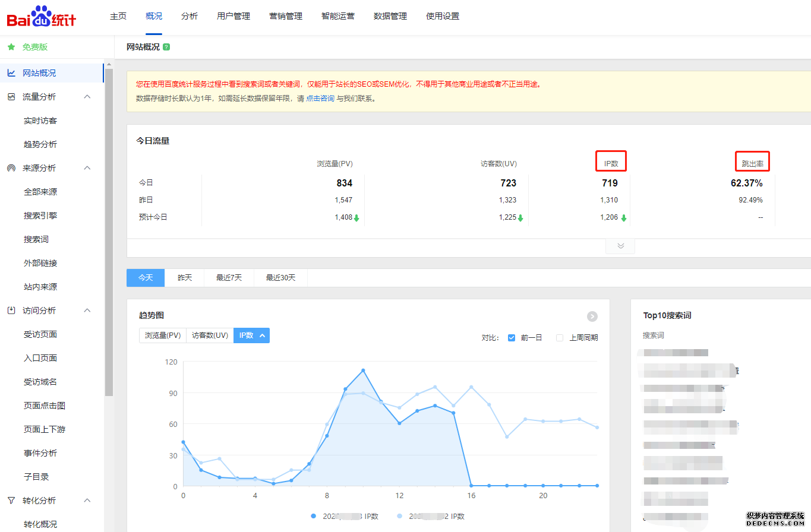Open 外部链接 in the sidebar
Viewport: 811px width, 532px height.
tap(40, 263)
